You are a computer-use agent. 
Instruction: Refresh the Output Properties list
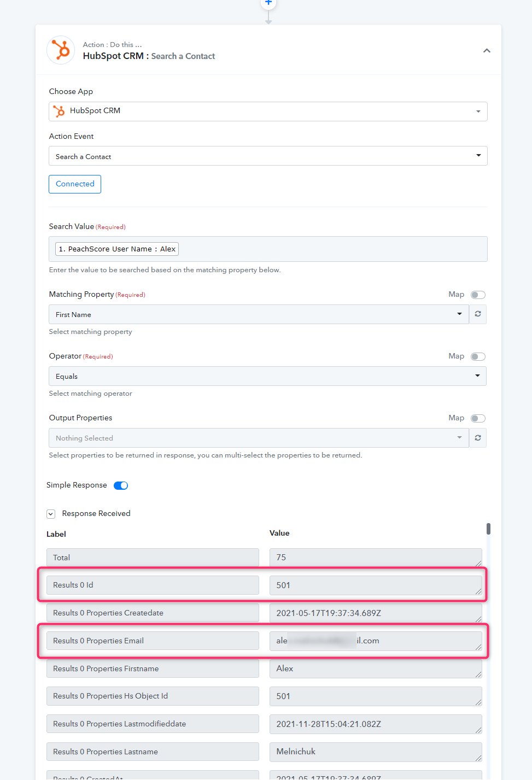click(x=478, y=438)
